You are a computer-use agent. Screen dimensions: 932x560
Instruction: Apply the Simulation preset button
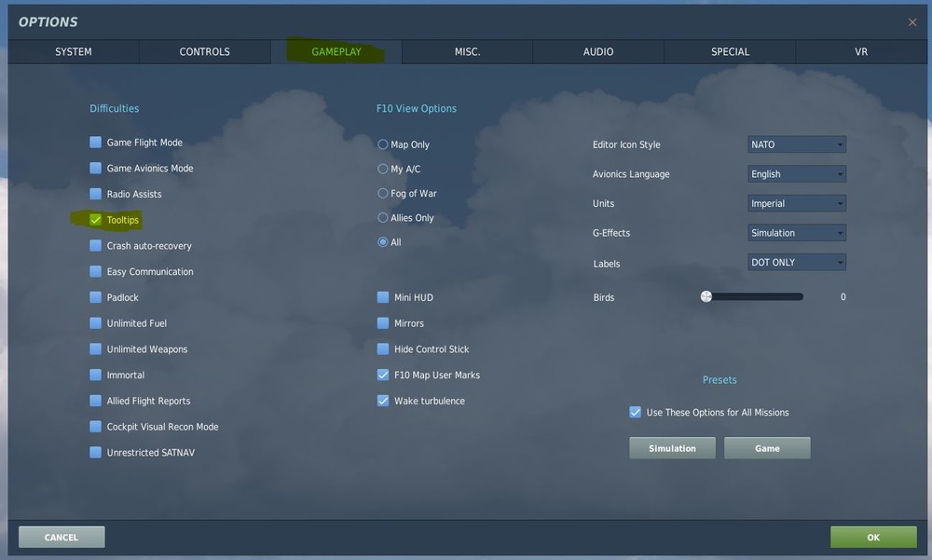click(x=672, y=448)
